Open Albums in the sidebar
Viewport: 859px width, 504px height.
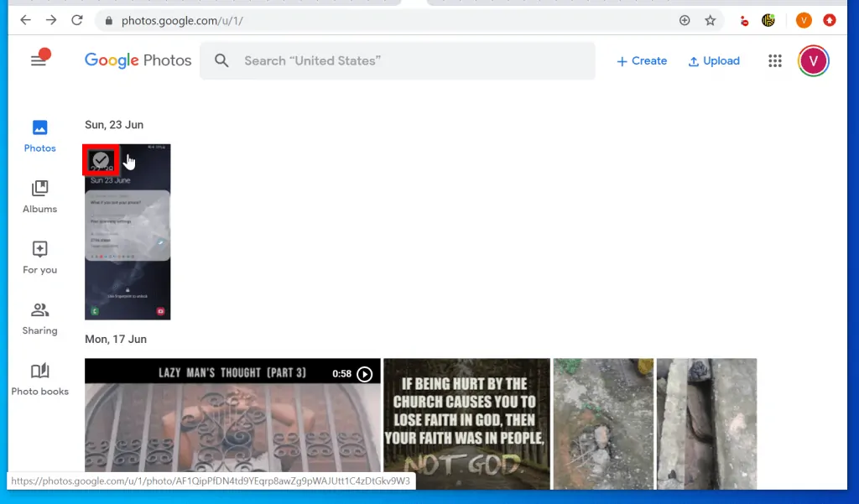tap(40, 197)
